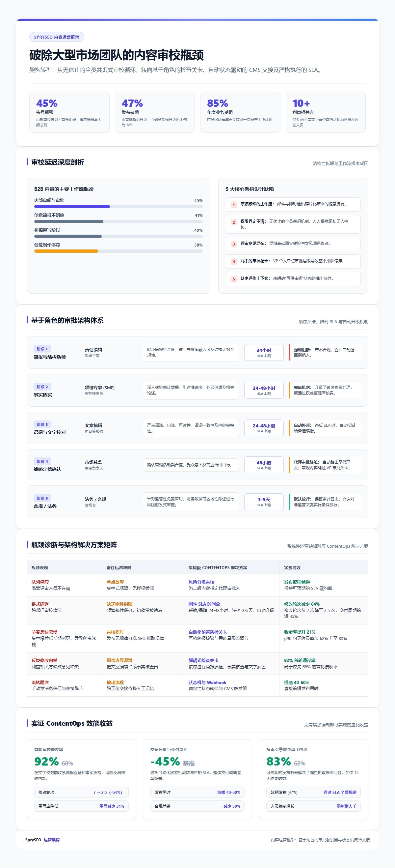Click the 3-5天 SLA 上限 box
This screenshot has height=868, width=395.
[x=264, y=502]
